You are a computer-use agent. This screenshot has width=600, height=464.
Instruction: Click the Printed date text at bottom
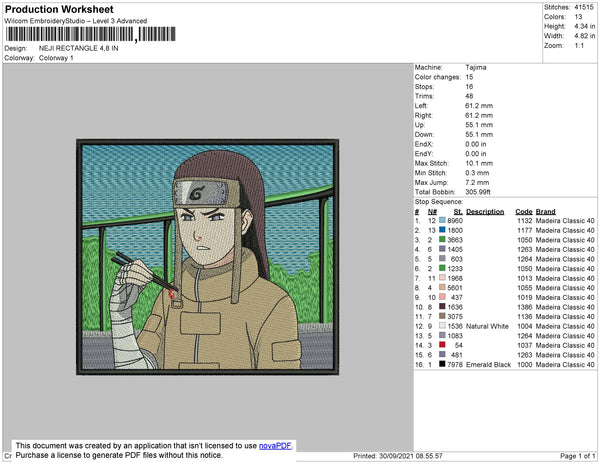click(x=398, y=456)
